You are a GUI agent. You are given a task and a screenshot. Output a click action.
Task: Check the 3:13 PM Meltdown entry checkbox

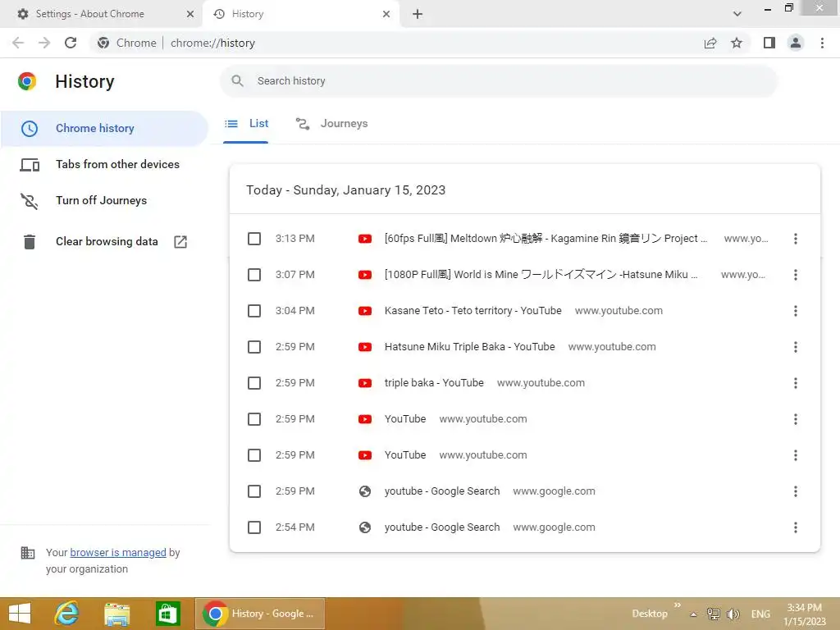pyautogui.click(x=254, y=239)
